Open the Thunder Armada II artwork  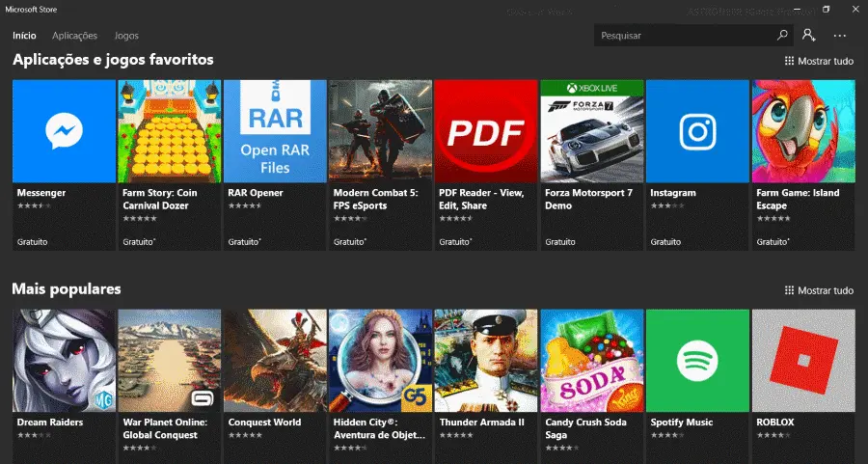[x=486, y=361]
